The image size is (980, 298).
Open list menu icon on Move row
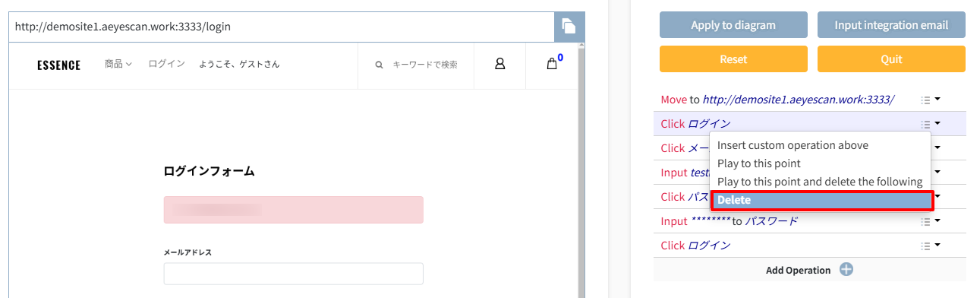click(x=925, y=100)
